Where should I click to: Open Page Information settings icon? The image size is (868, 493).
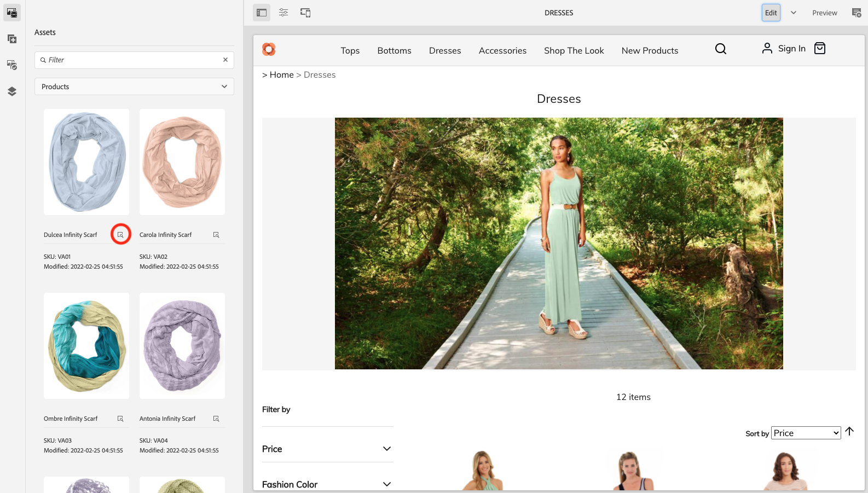coord(283,13)
